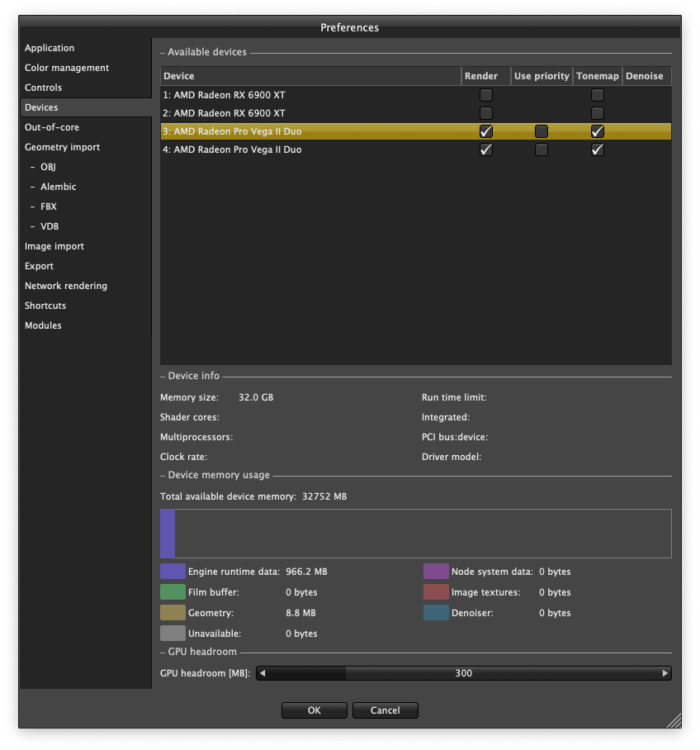Image resolution: width=700 pixels, height=750 pixels.
Task: Click the window resize grip corner
Action: click(x=674, y=720)
